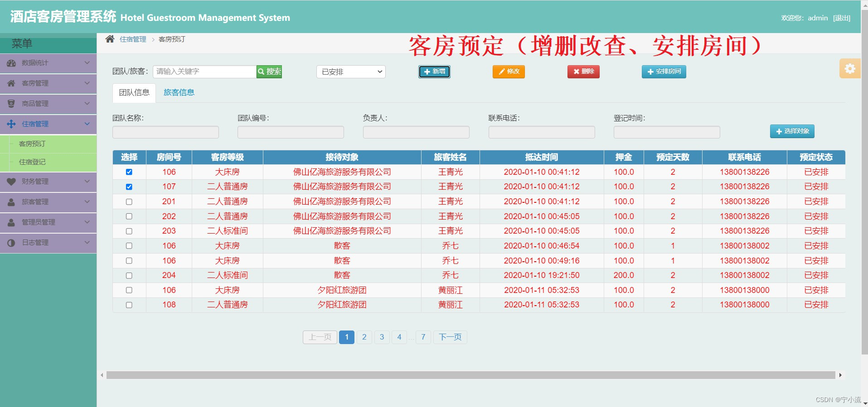The height and width of the screenshot is (407, 868).
Task: Click the 负责人 input field
Action: pyautogui.click(x=416, y=132)
